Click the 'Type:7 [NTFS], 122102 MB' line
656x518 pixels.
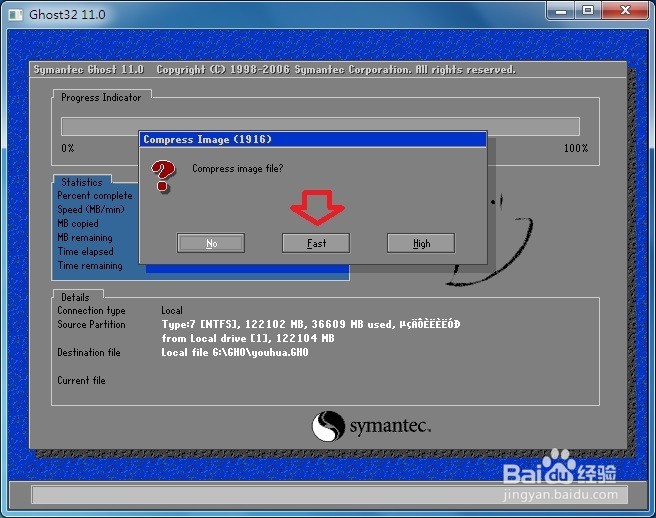[x=310, y=324]
